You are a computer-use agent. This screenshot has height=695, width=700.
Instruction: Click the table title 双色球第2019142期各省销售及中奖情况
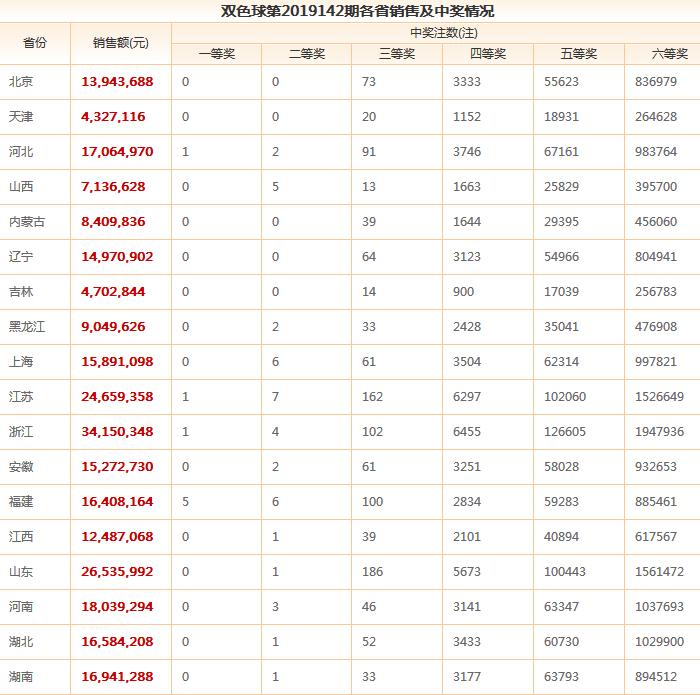[x=358, y=11]
